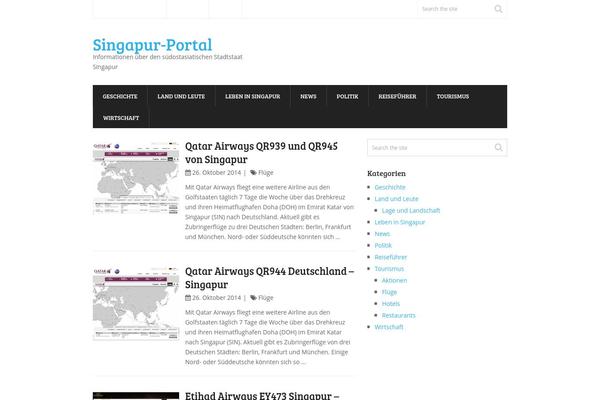
Task: Click date 26. Oktober 2014 on QR944 post
Action: click(217, 298)
